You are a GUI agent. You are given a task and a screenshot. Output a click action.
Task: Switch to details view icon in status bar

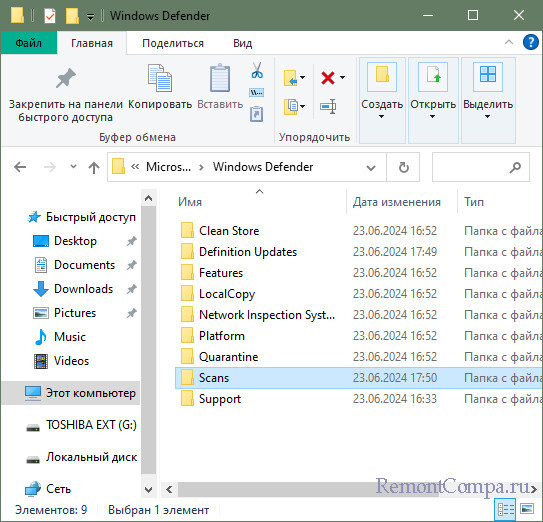pos(505,510)
